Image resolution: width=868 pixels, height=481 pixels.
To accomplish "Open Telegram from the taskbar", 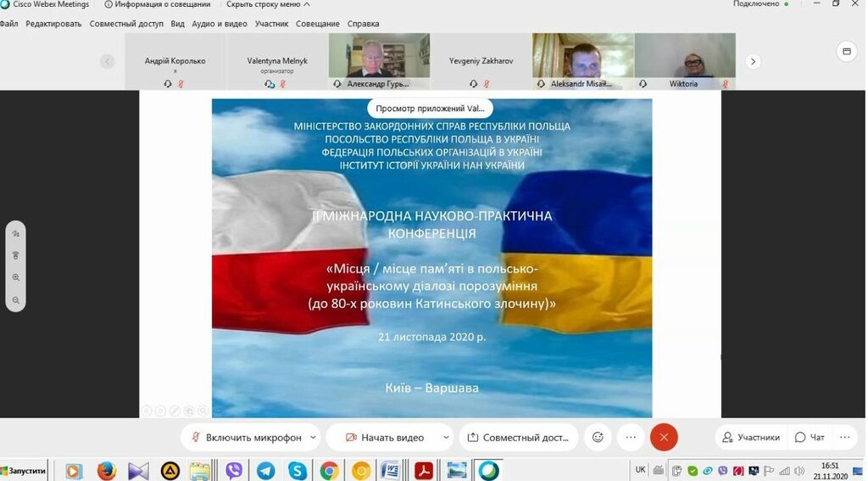I will pos(265,471).
